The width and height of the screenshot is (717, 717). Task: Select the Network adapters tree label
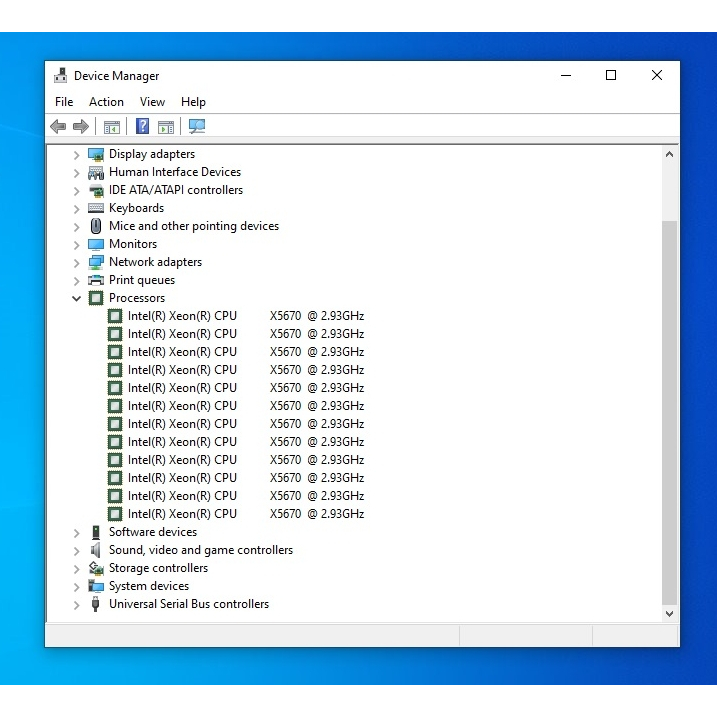[x=155, y=262]
